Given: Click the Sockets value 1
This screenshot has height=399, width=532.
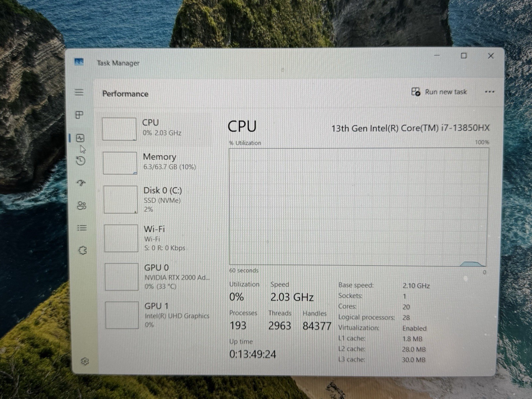Looking at the screenshot, I should pyautogui.click(x=404, y=296).
